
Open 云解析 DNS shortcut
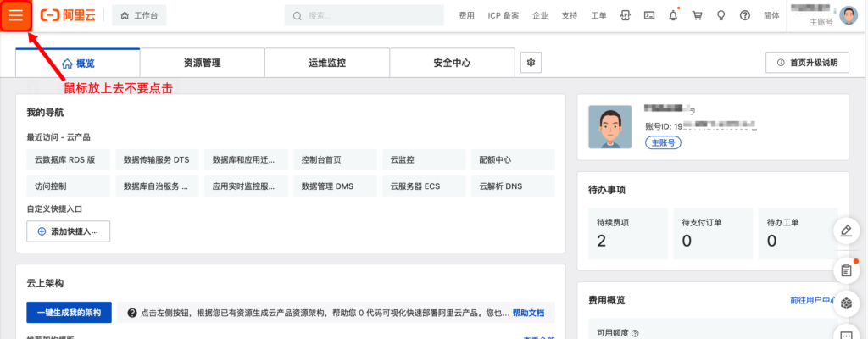tap(513, 186)
